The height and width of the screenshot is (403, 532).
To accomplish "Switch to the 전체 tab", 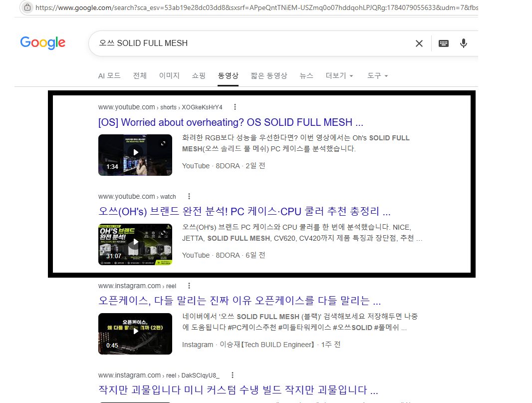I will [140, 76].
